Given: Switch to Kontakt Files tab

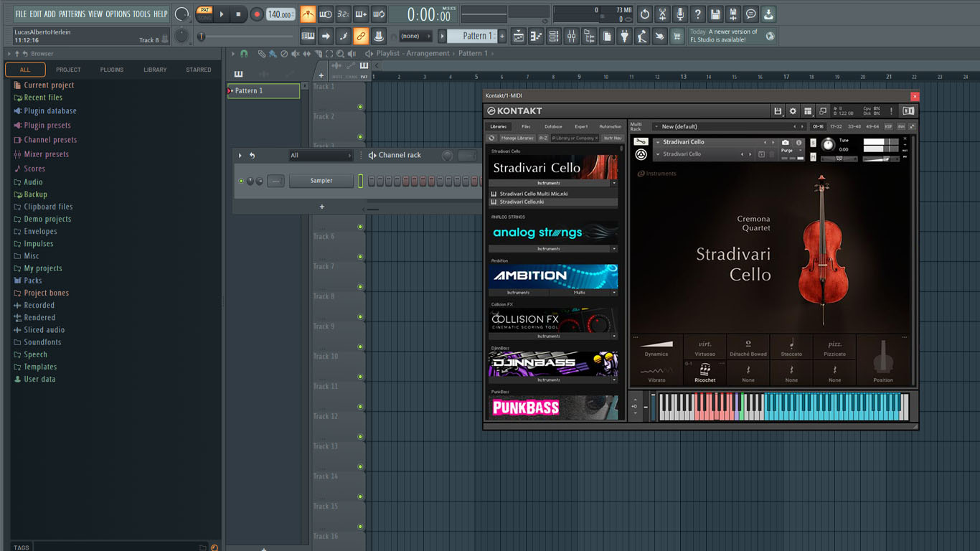Looking at the screenshot, I should click(526, 126).
